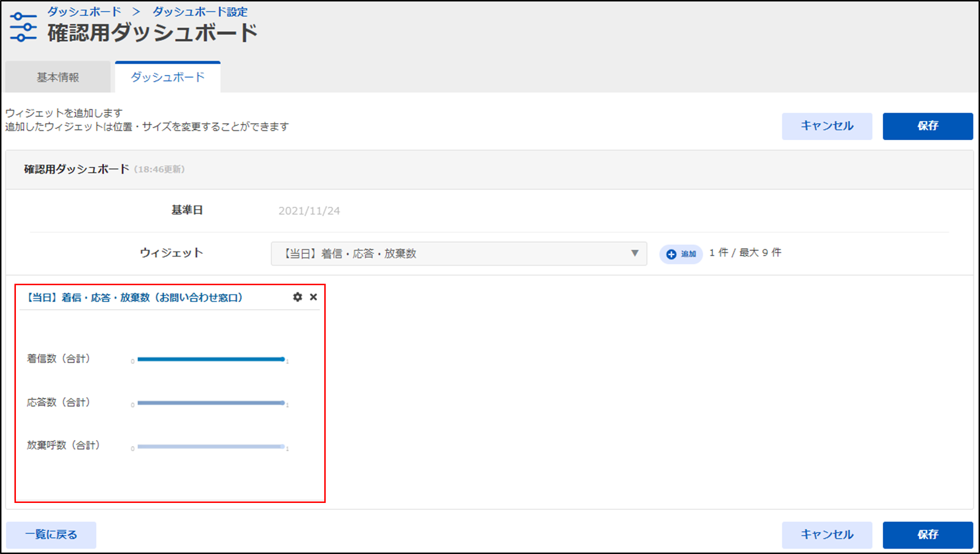Click the widget title 着信・応答・放棄数（お問い合わせ窓口）
980x554 pixels.
point(135,298)
